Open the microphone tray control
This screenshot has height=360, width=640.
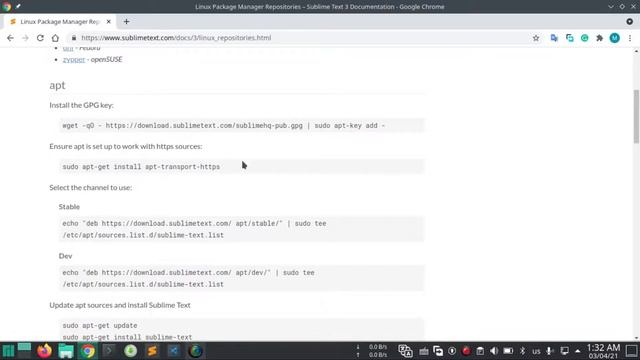550,351
